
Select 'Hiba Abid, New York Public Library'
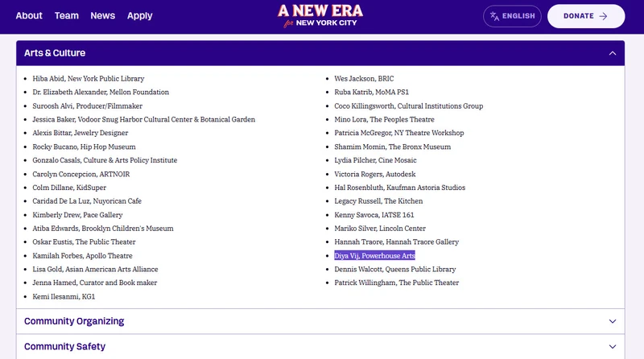pyautogui.click(x=89, y=78)
